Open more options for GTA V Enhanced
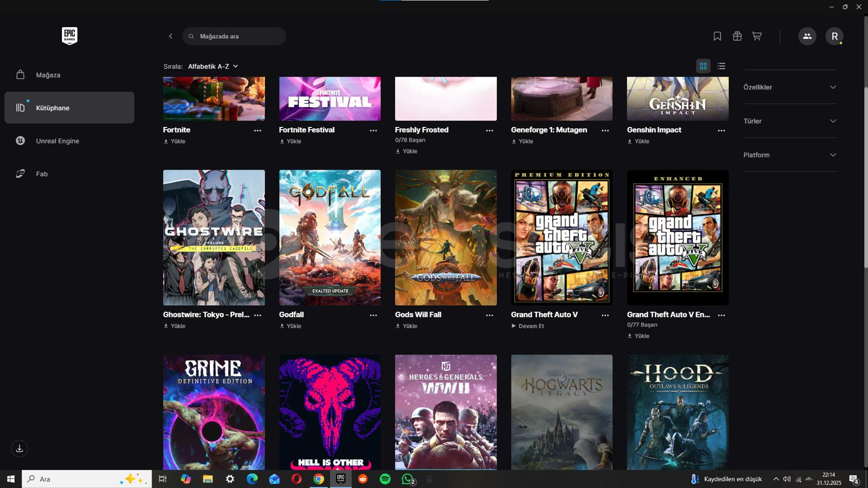This screenshot has width=868, height=488. coord(721,315)
